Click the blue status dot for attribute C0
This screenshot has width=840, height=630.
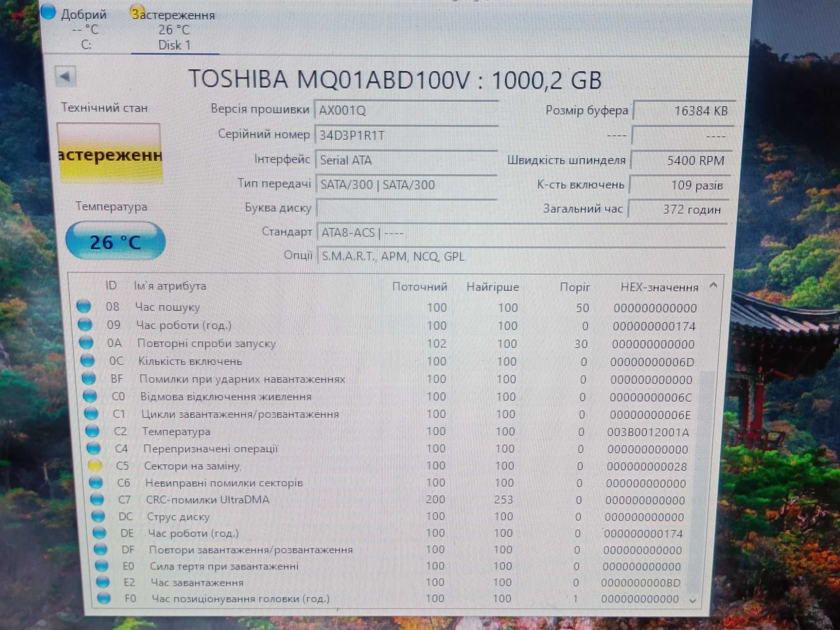90,396
